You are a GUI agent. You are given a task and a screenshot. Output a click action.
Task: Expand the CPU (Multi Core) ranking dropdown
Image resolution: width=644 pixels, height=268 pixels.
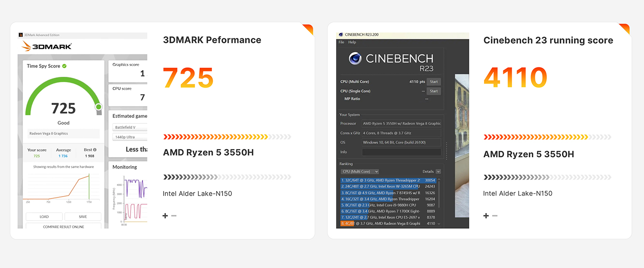(x=360, y=172)
